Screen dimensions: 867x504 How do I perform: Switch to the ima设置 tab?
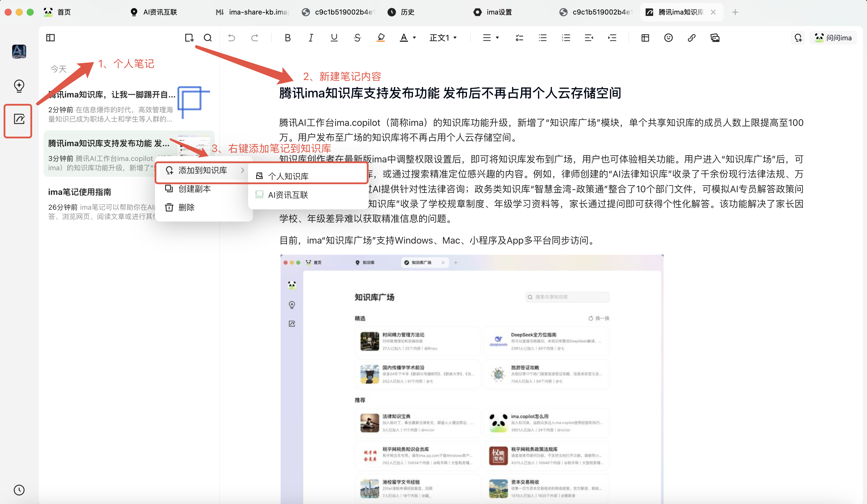[492, 12]
